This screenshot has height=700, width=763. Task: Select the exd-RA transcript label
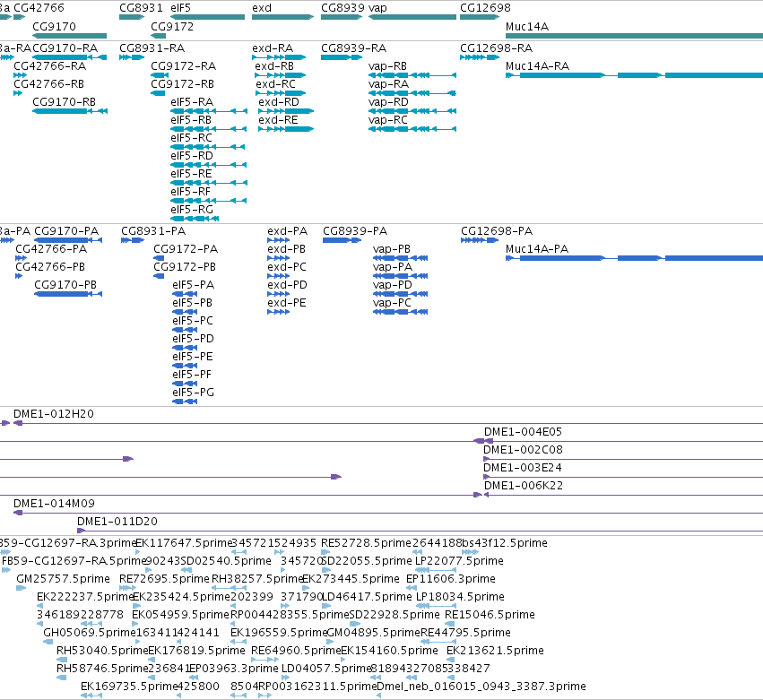[273, 48]
